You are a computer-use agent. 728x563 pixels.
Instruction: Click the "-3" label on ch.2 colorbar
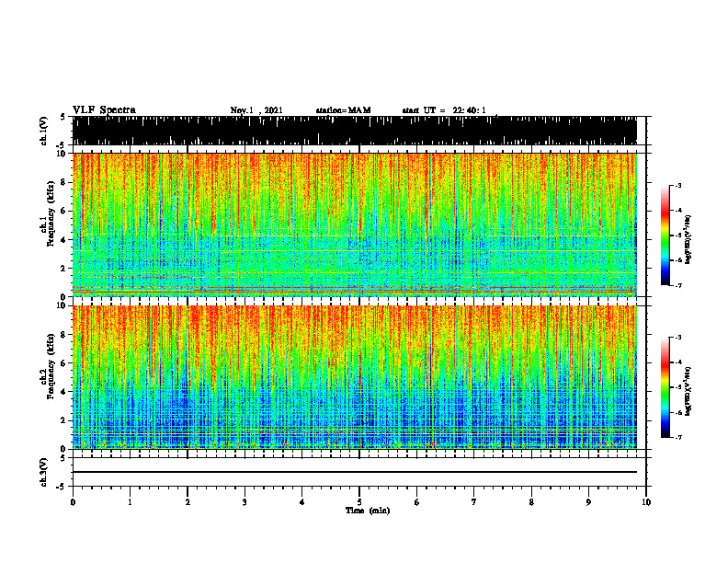point(678,338)
